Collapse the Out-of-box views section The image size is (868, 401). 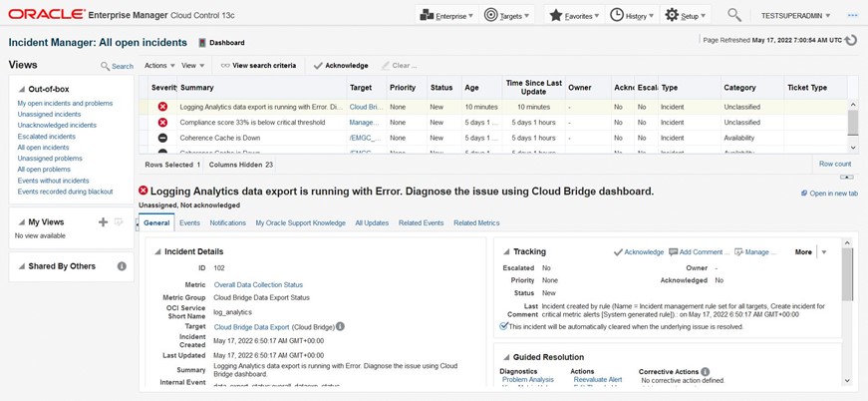pos(22,89)
